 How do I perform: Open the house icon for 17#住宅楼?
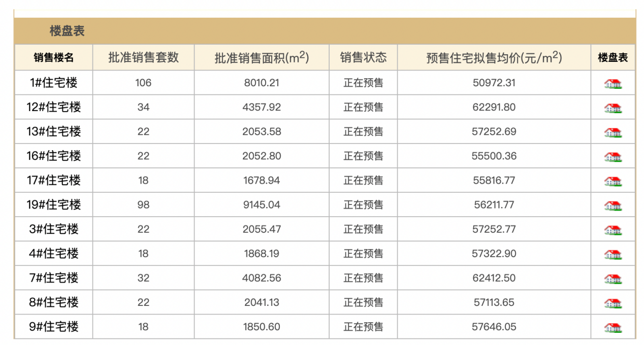[x=613, y=181]
